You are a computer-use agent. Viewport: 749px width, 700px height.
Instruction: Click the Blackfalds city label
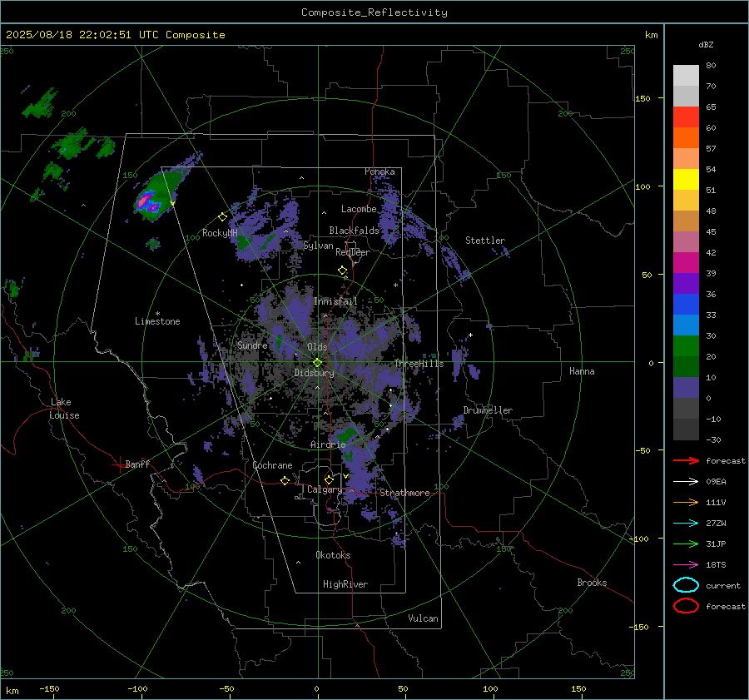click(x=354, y=231)
